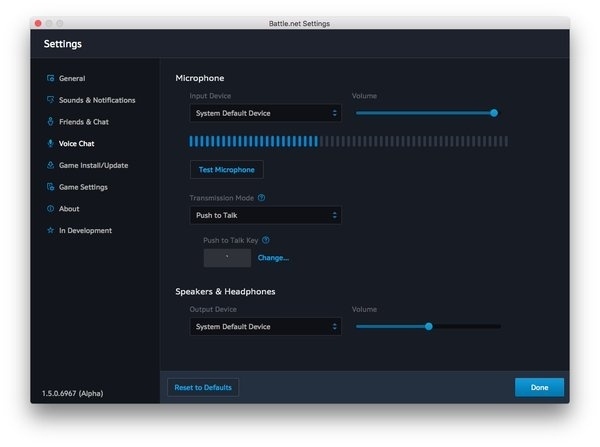Image resolution: width=600 pixels, height=447 pixels.
Task: Open the microphone Input Device dropdown
Action: [266, 113]
